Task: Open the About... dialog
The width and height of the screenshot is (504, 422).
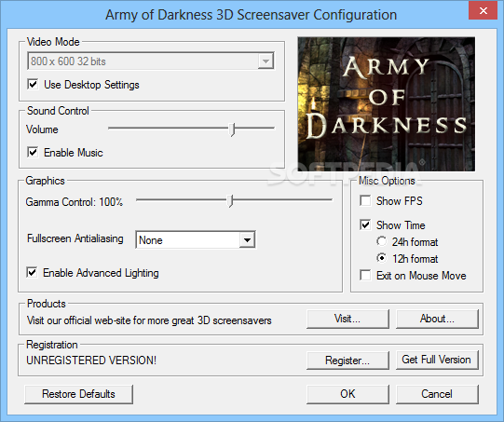Action: 437,319
